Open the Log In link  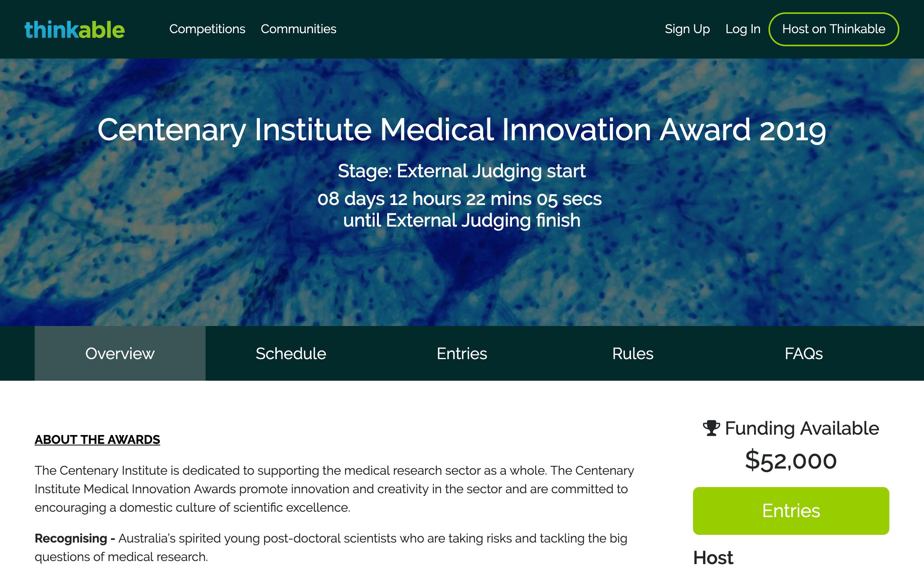tap(743, 29)
